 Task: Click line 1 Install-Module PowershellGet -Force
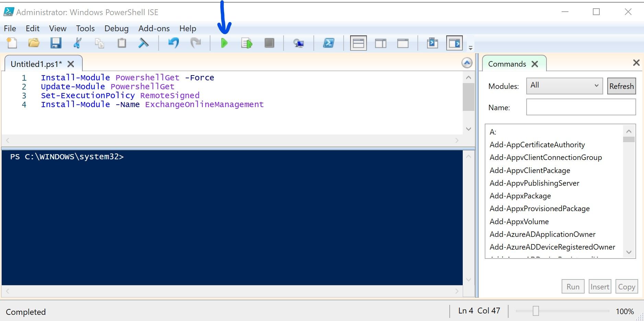pos(127,78)
